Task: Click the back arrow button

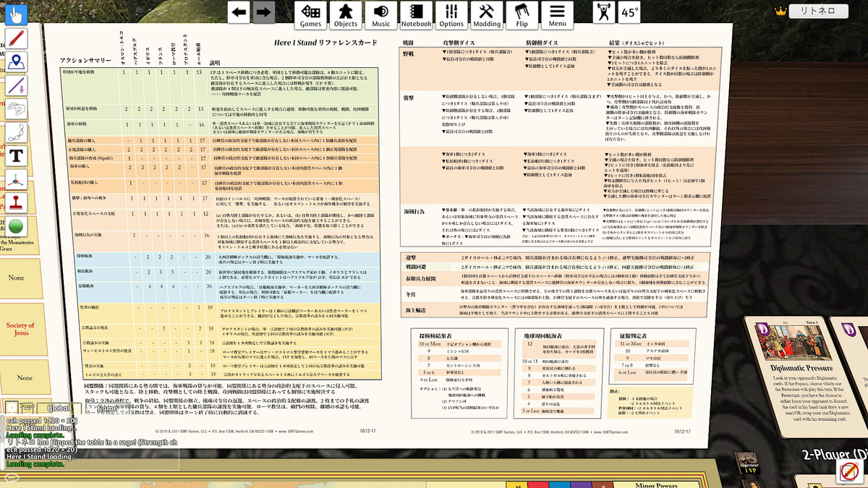Action: click(239, 12)
